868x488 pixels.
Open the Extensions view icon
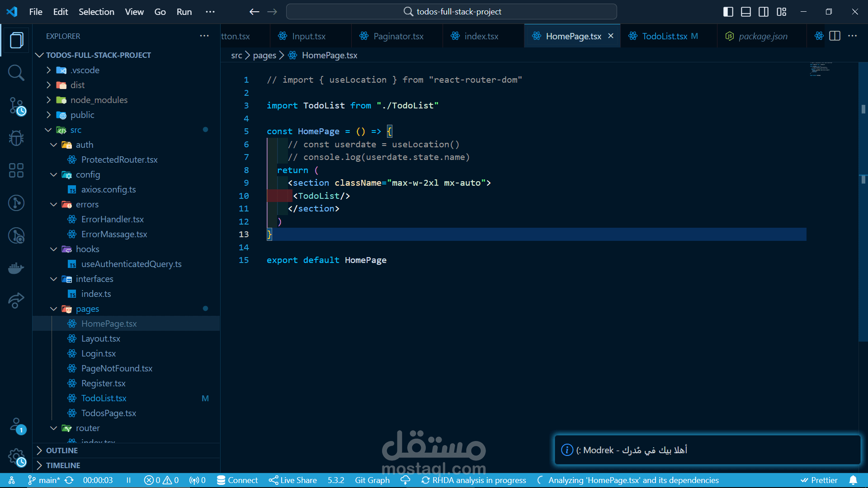pyautogui.click(x=16, y=170)
